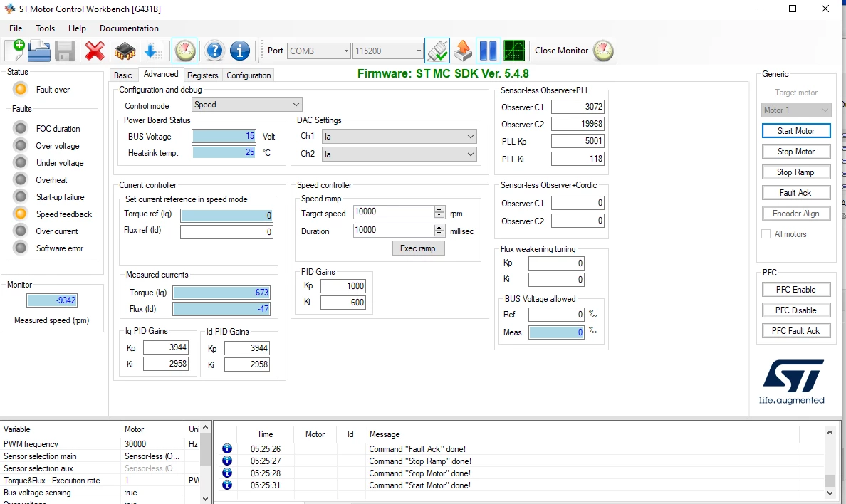The image size is (846, 504).
Task: Open the DAC Ch2 dropdown
Action: 399,154
